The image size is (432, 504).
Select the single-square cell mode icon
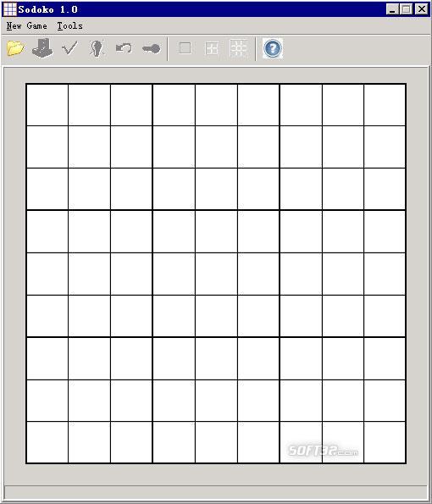[x=185, y=48]
